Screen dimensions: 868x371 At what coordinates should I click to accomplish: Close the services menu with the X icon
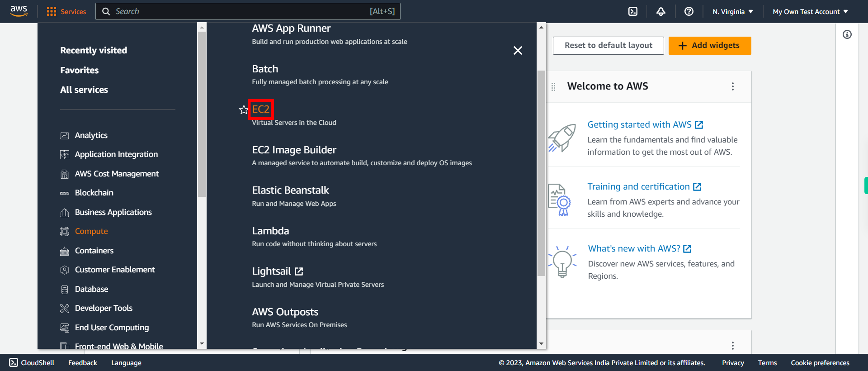click(x=518, y=51)
